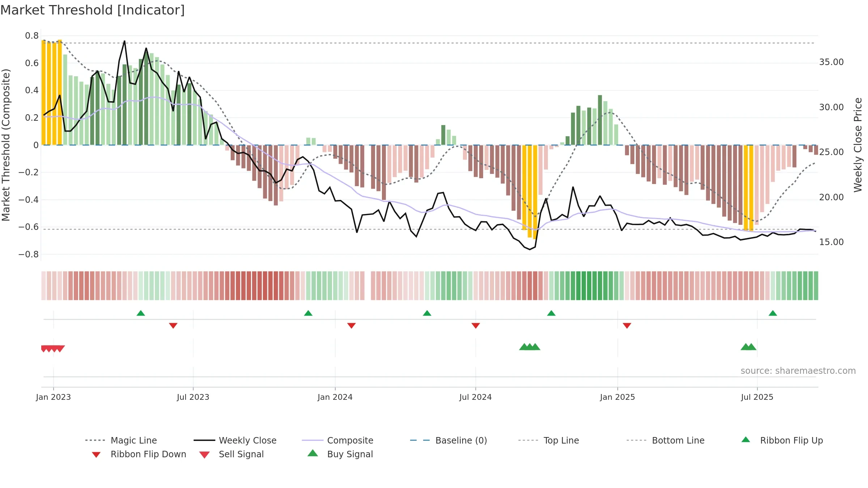This screenshot has width=868, height=488.
Task: Click the red ribbon flip down triangle just after Jan 2024
Action: coord(352,325)
